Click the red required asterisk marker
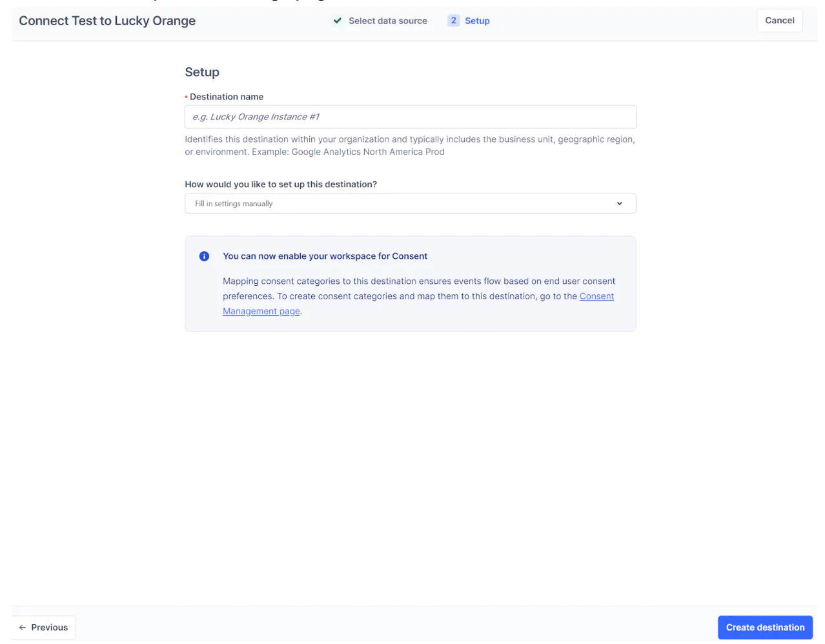 (x=187, y=97)
